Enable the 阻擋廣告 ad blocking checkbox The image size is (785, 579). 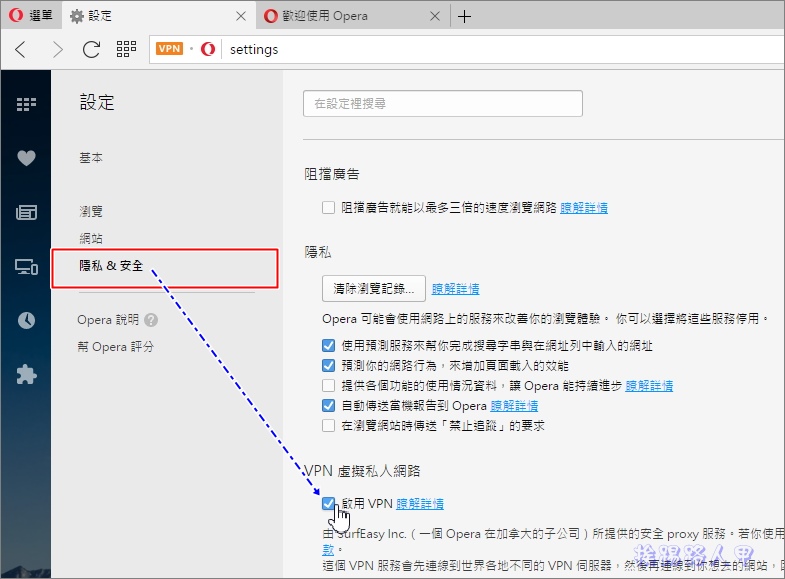328,207
